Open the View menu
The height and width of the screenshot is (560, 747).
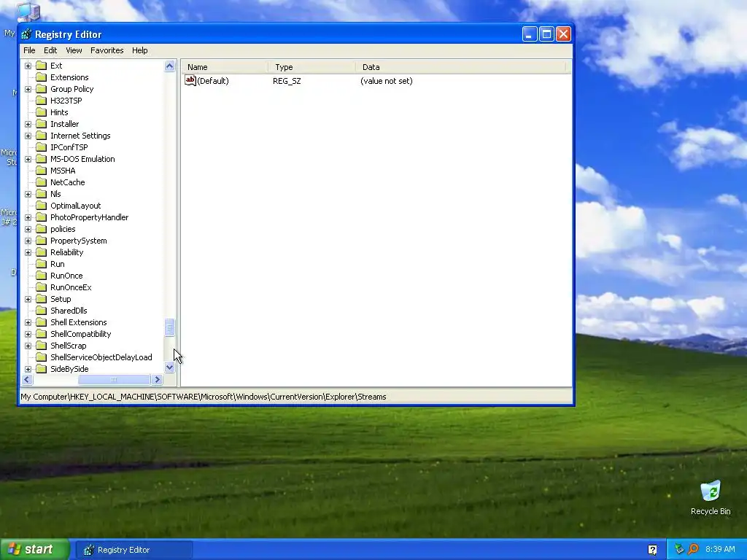click(74, 50)
